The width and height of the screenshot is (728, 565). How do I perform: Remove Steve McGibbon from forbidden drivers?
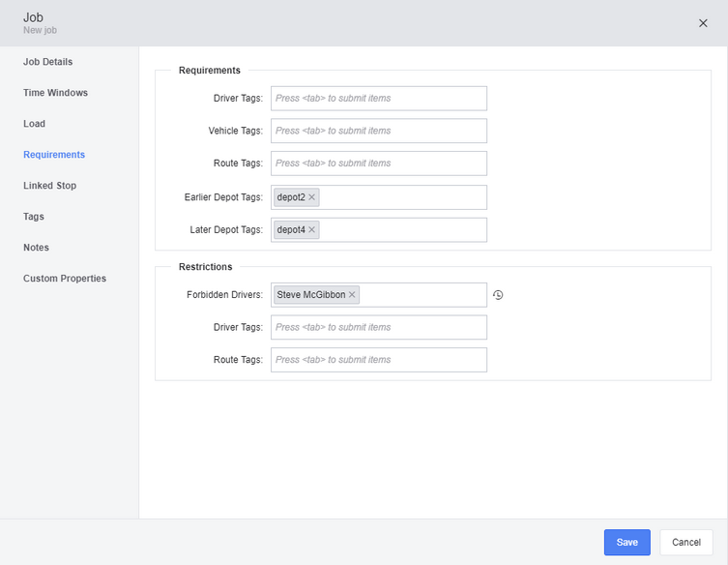352,295
